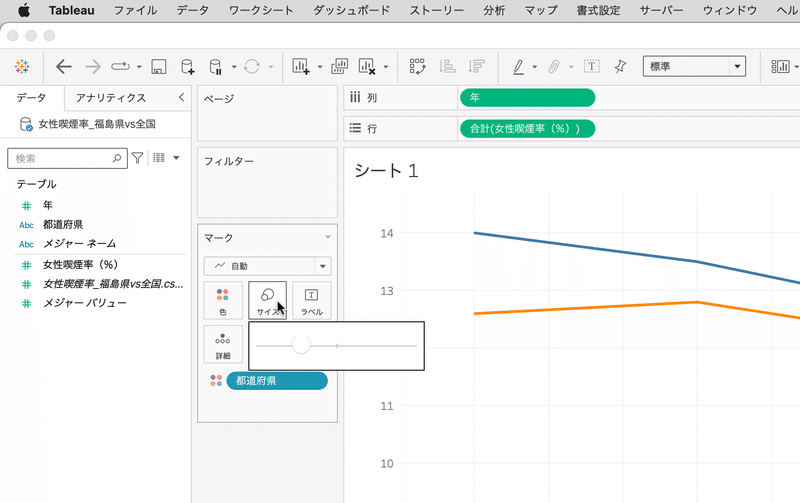Open the new worksheet dropdown arrow

[x=320, y=67]
